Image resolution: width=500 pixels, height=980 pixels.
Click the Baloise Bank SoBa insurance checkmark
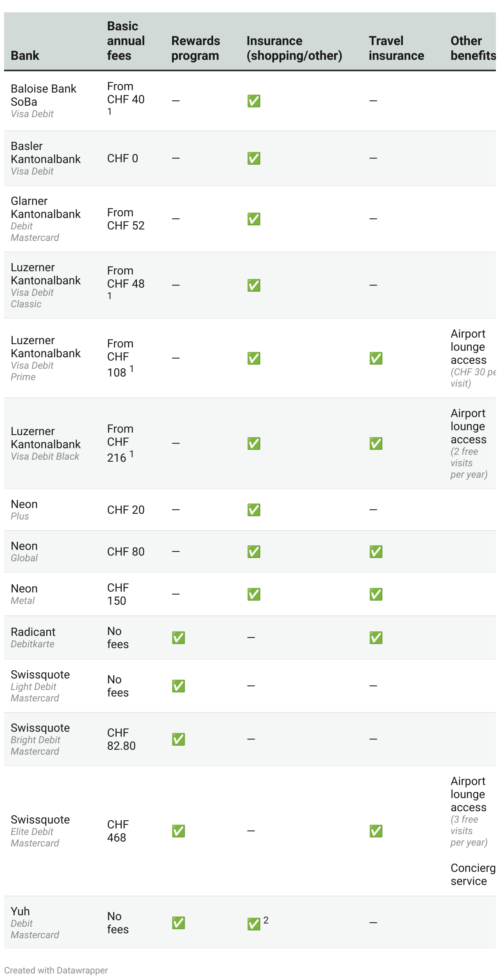point(254,101)
